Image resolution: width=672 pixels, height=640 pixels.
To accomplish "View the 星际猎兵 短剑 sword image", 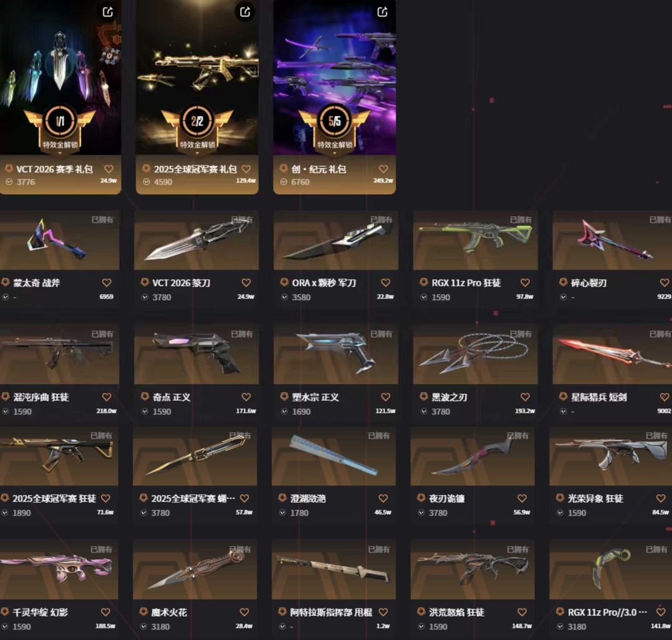I will (612, 354).
